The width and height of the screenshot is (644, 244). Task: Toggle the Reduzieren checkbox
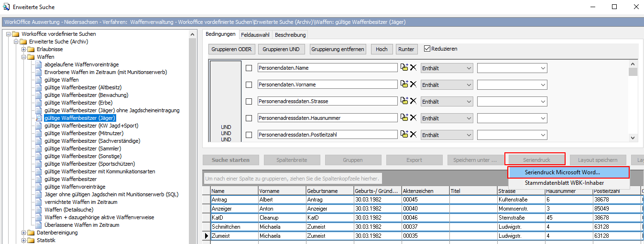427,49
